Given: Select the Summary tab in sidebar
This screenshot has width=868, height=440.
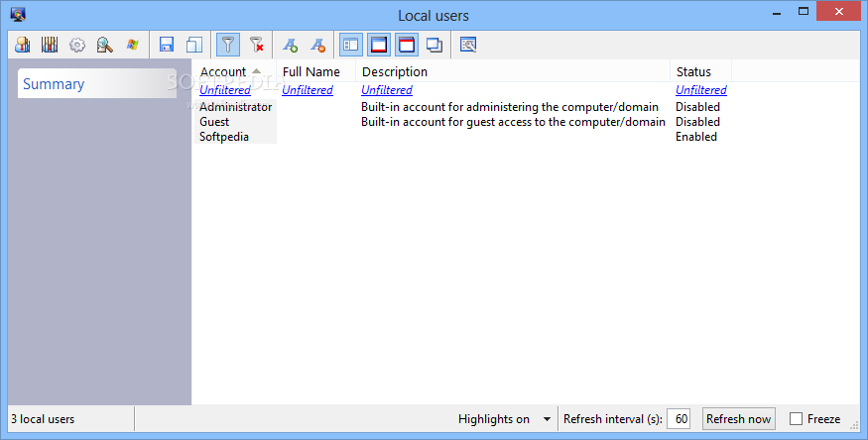Looking at the screenshot, I should [x=97, y=84].
